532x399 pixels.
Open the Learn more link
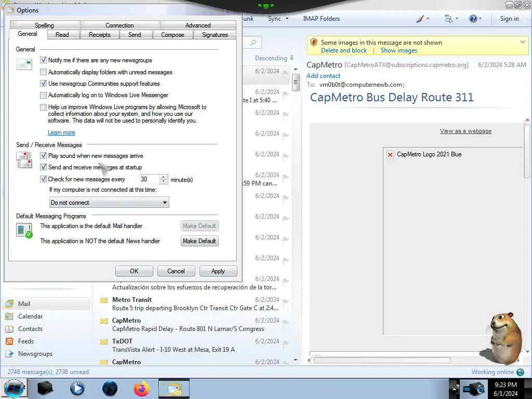pyautogui.click(x=61, y=132)
